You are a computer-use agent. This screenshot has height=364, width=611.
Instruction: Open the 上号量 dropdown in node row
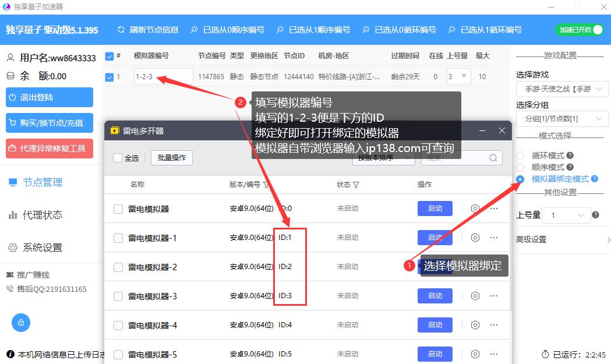(458, 76)
